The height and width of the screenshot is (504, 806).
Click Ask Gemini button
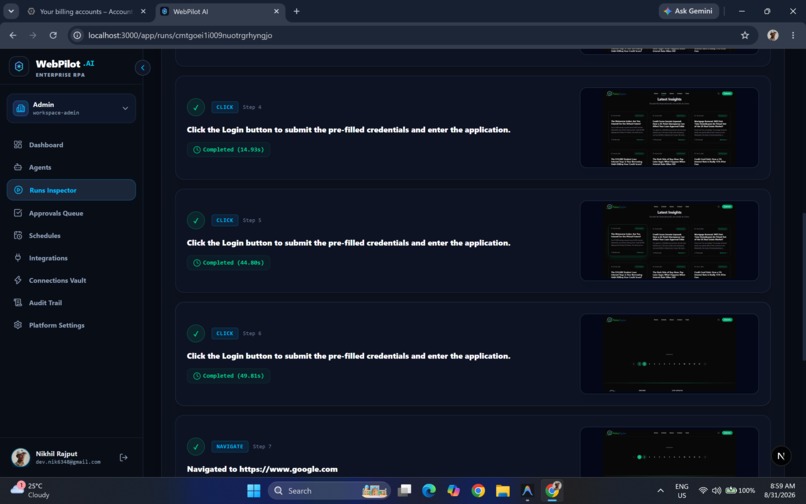click(688, 11)
